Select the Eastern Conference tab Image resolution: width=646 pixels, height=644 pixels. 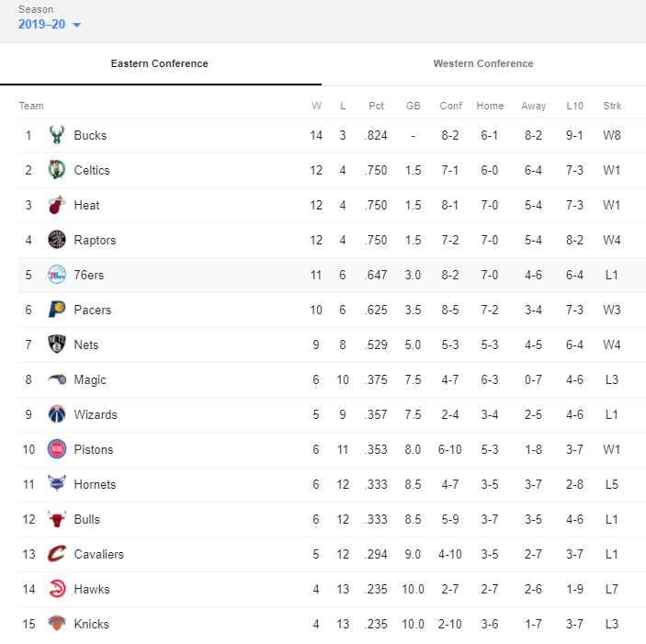click(x=160, y=63)
